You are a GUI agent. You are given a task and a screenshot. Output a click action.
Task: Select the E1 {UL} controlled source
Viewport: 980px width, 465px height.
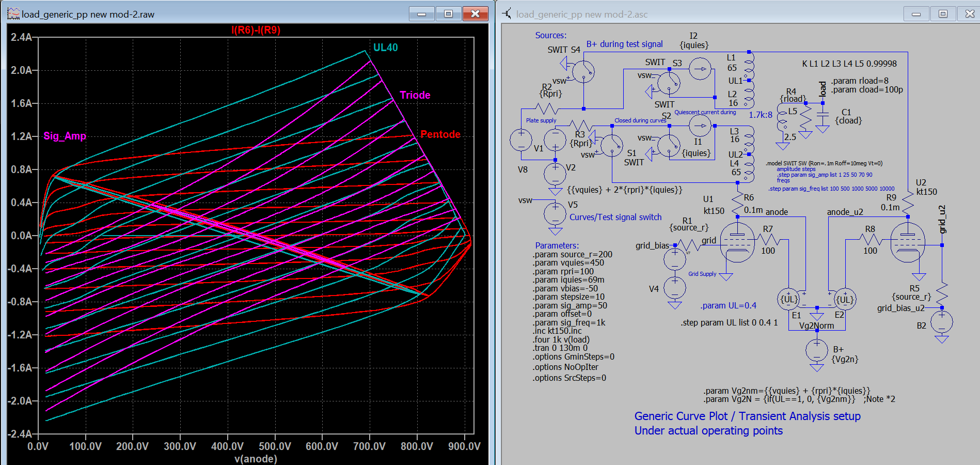pos(789,299)
